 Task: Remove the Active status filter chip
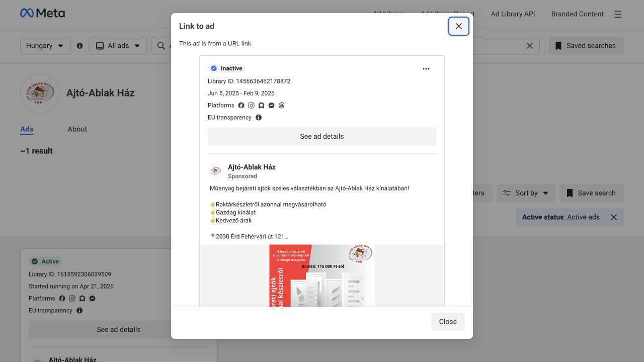click(614, 217)
